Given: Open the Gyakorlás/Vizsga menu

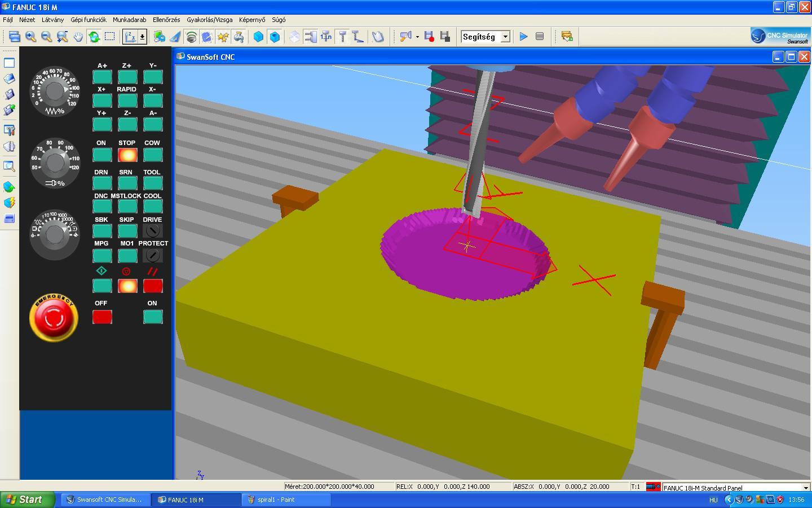Looking at the screenshot, I should (x=210, y=19).
